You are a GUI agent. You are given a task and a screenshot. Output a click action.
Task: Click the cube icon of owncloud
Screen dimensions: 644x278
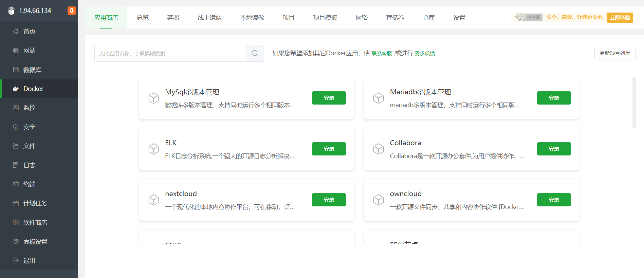click(x=379, y=200)
